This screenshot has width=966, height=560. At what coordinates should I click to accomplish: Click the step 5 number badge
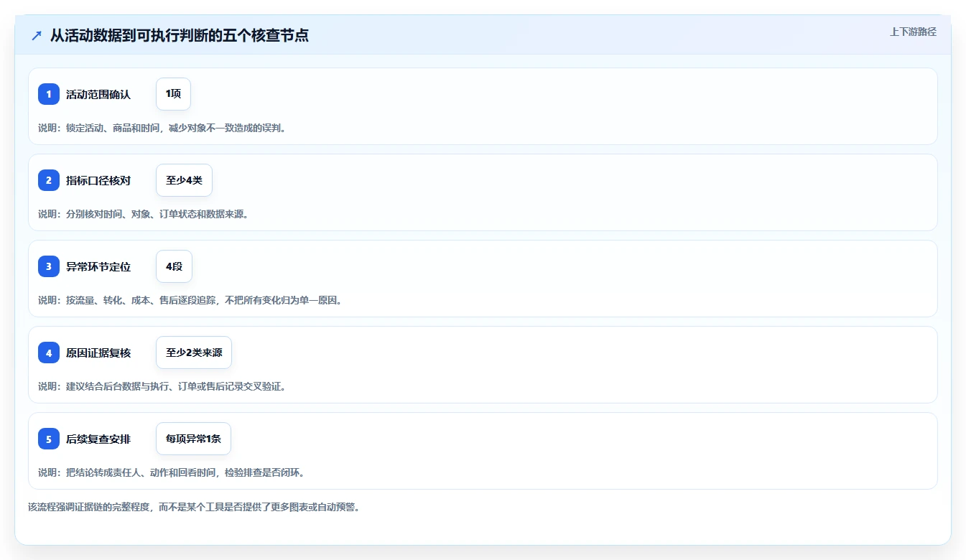49,439
